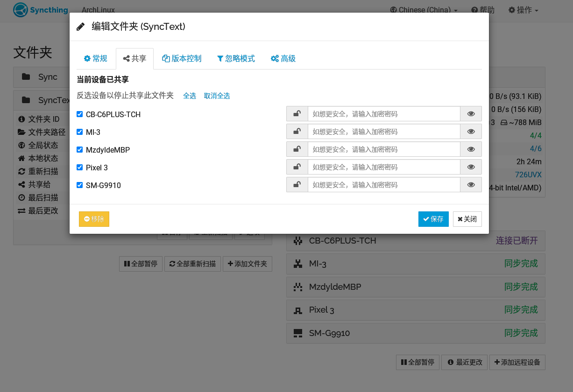Image resolution: width=573 pixels, height=392 pixels.
Task: Click the 保存 button
Action: click(433, 219)
